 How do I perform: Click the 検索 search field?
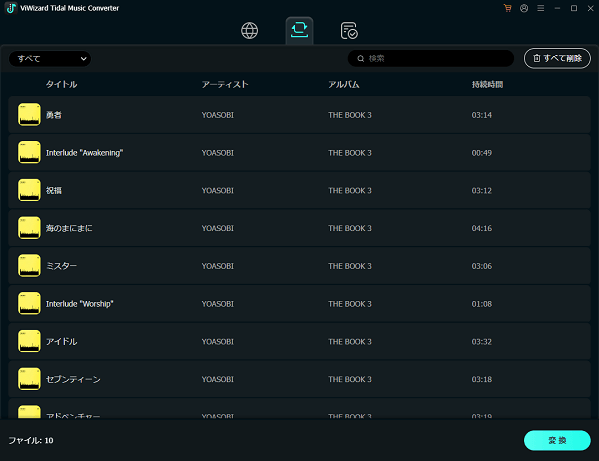(431, 58)
